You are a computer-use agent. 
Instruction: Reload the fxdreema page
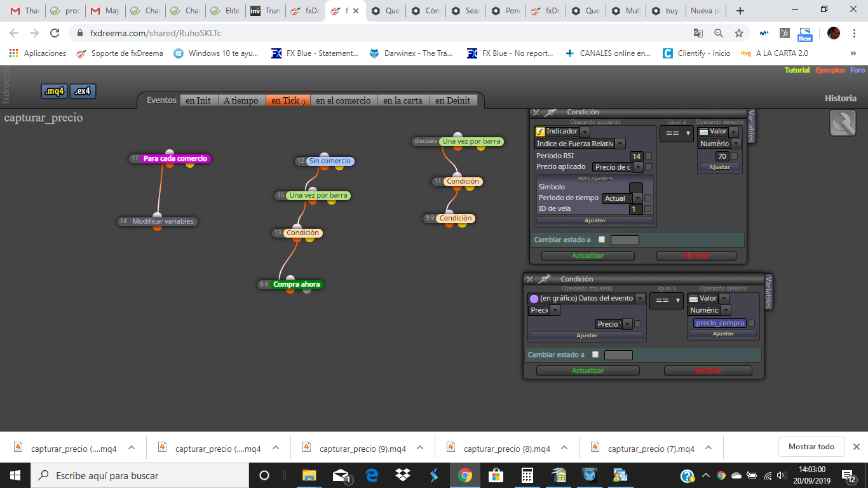pyautogui.click(x=55, y=33)
